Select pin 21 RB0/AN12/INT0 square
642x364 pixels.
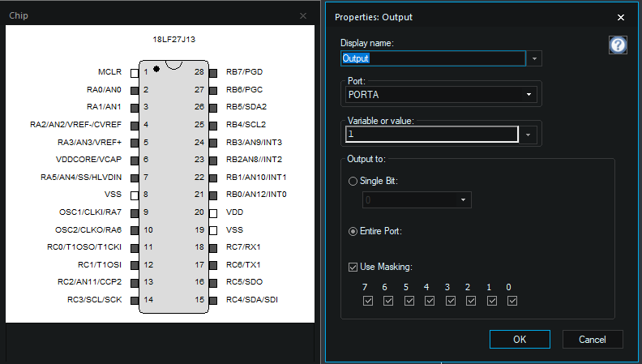(213, 195)
